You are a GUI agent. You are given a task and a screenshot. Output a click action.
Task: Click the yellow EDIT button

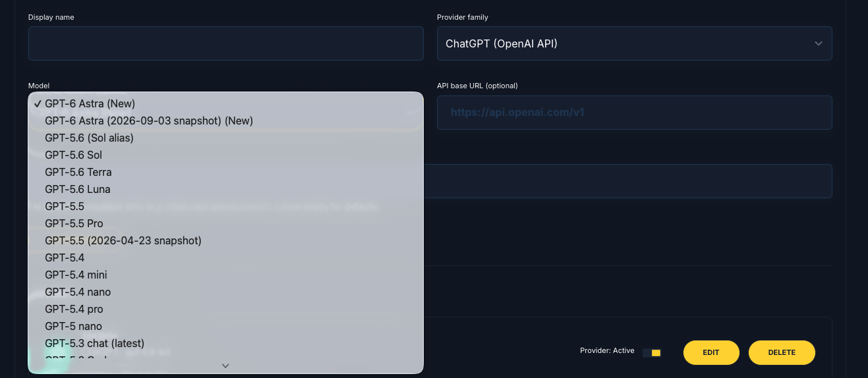pos(711,352)
